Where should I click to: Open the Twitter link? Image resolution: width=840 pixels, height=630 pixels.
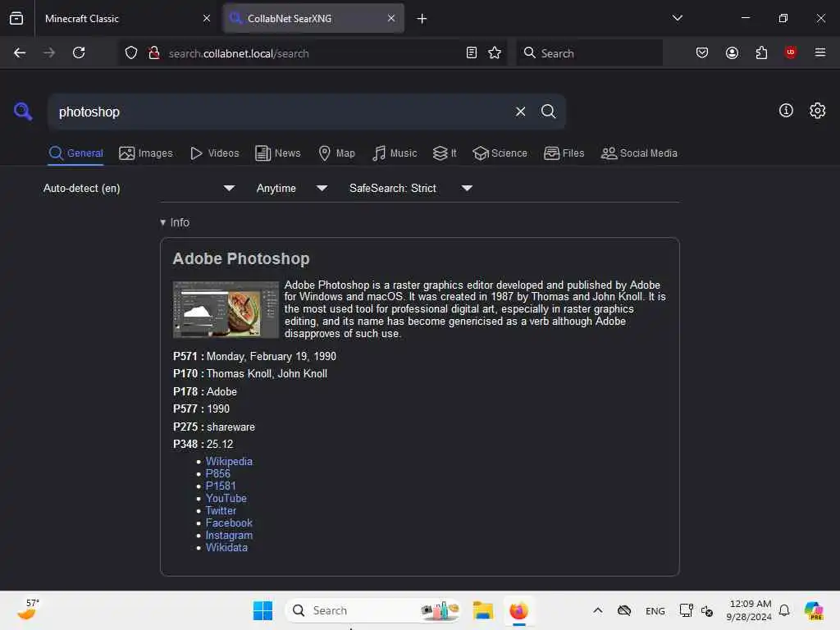pos(221,510)
